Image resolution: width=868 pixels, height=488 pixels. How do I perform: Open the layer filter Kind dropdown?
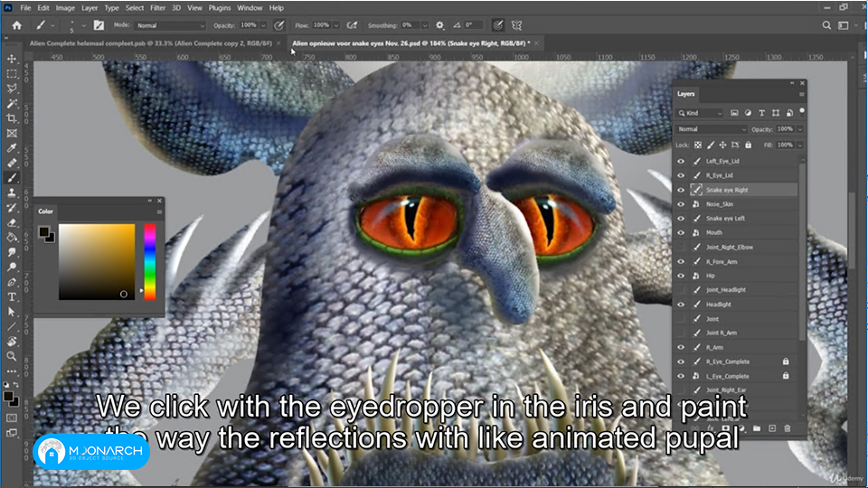[x=701, y=113]
